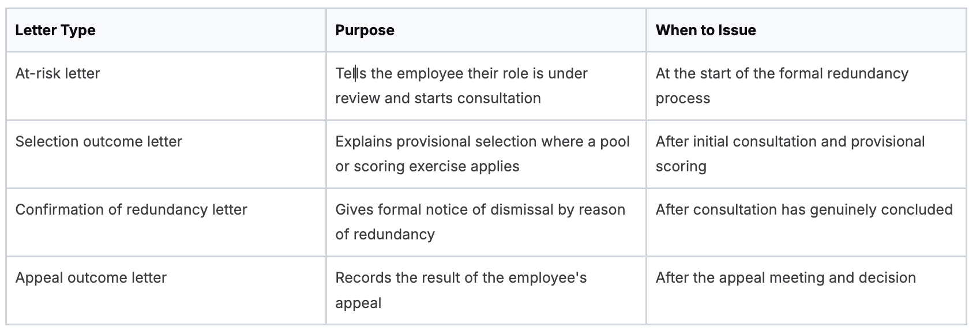Select the 'Selection outcome letter' cell

click(x=166, y=153)
